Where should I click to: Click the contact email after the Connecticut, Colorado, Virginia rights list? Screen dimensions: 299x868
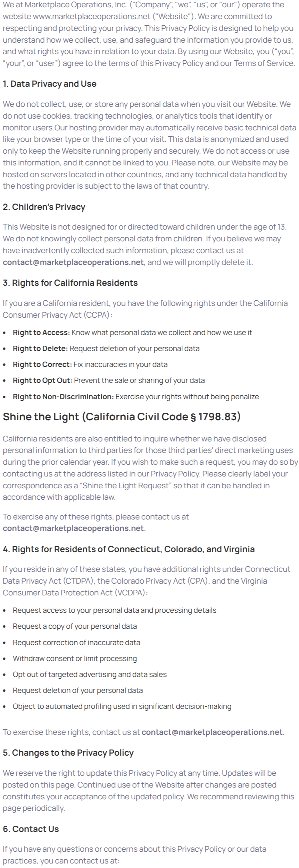[x=212, y=732]
